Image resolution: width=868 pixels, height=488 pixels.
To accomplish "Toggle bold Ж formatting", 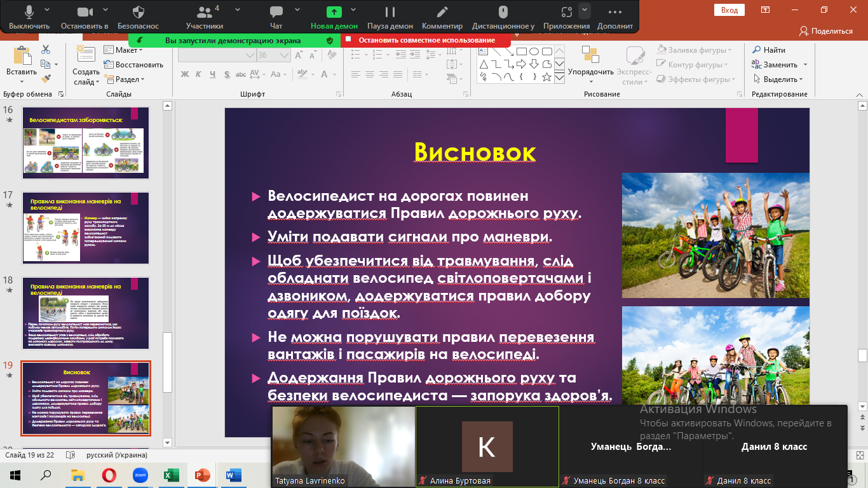I will pos(185,74).
